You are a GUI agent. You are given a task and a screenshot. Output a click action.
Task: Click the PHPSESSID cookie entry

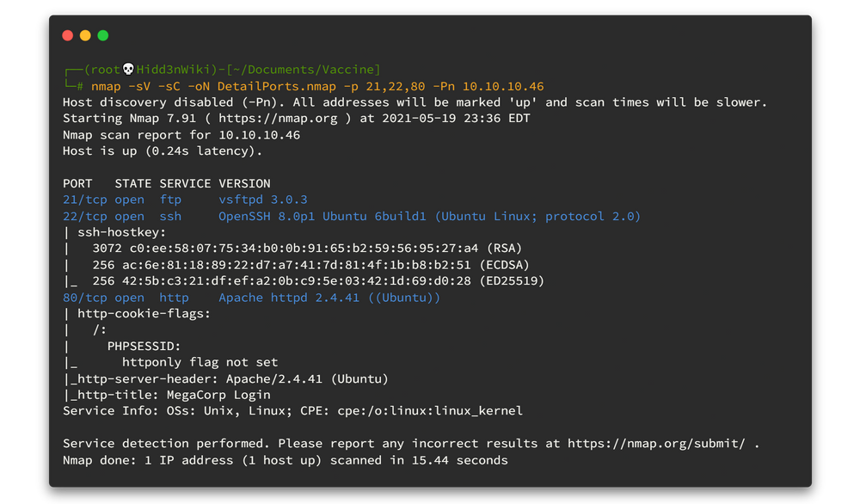coord(144,347)
